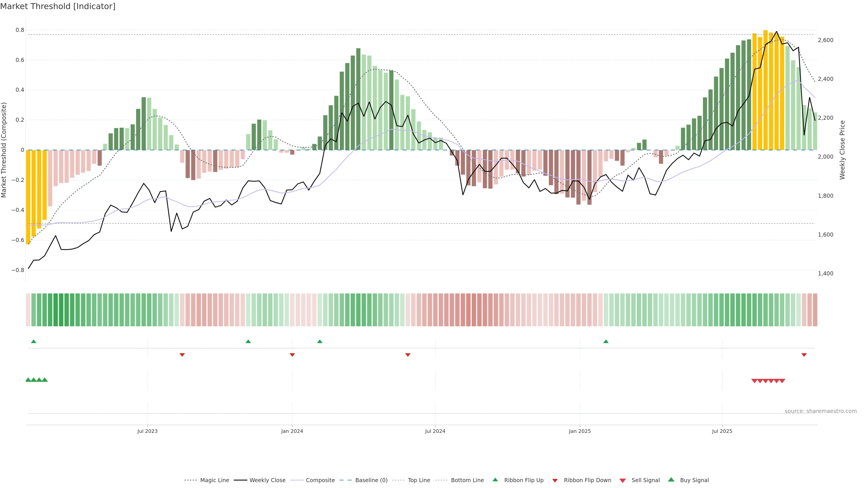Click the Buy Signal legend triangle icon
Viewport: 868px width, 488px height.
point(671,480)
